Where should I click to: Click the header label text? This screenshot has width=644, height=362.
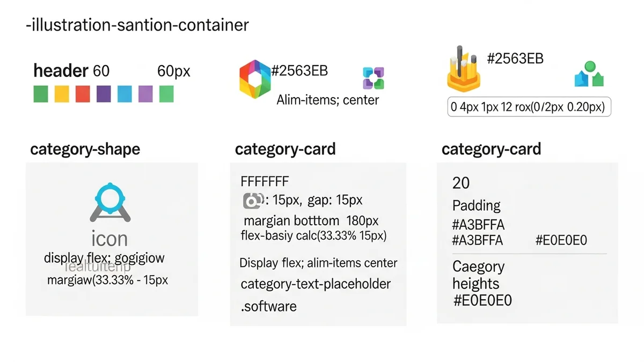[x=61, y=70]
